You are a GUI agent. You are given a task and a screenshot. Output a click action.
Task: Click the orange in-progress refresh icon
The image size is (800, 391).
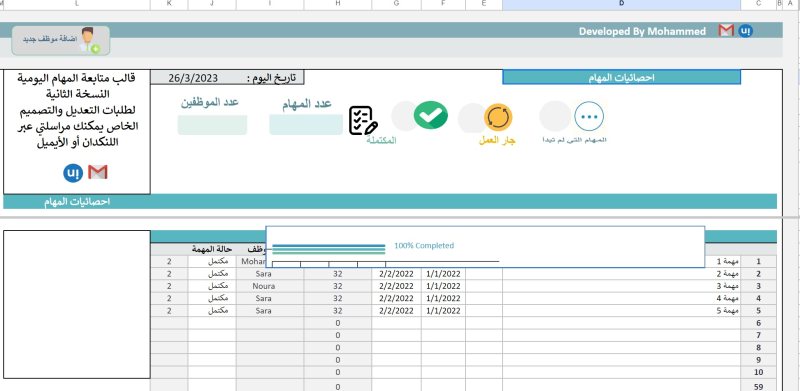498,117
